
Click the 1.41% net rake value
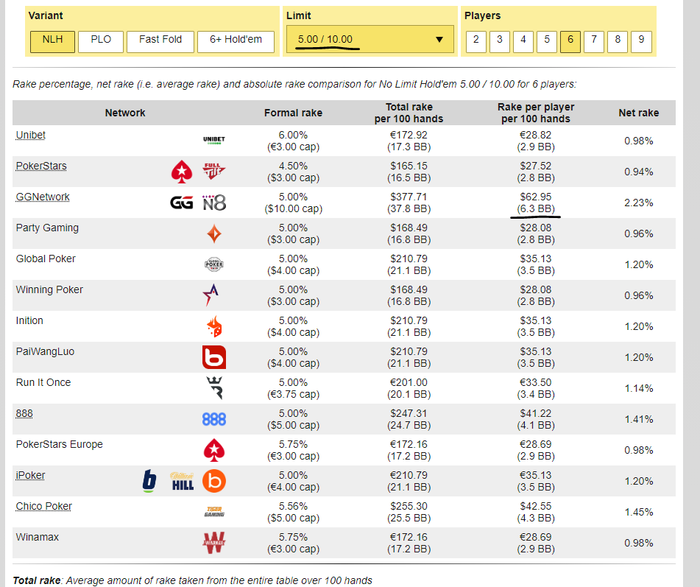click(x=638, y=419)
